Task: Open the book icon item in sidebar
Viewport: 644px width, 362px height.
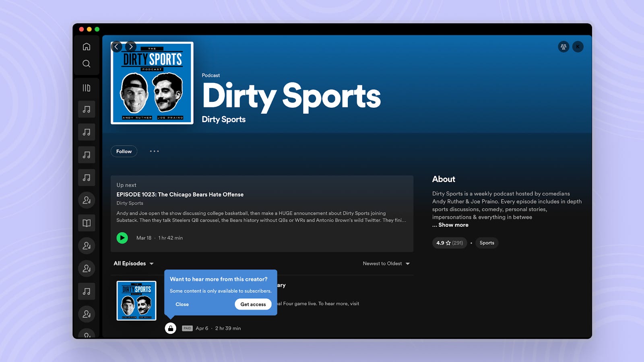Action: coord(87,223)
